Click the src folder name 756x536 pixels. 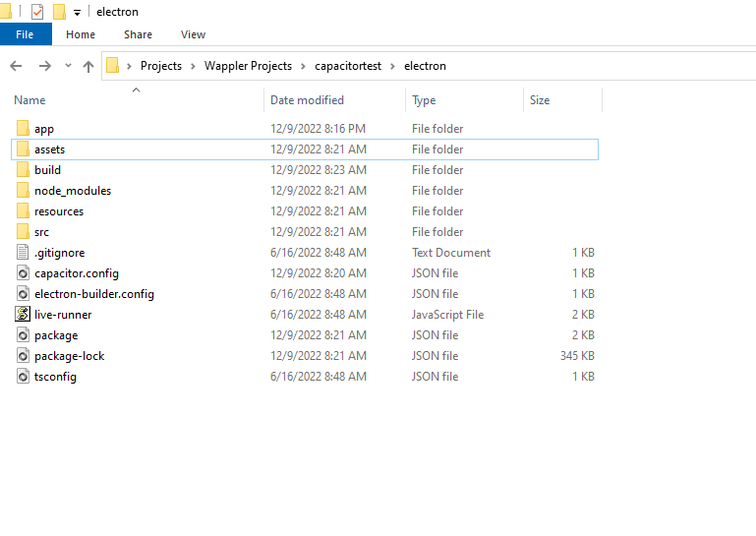tap(41, 232)
